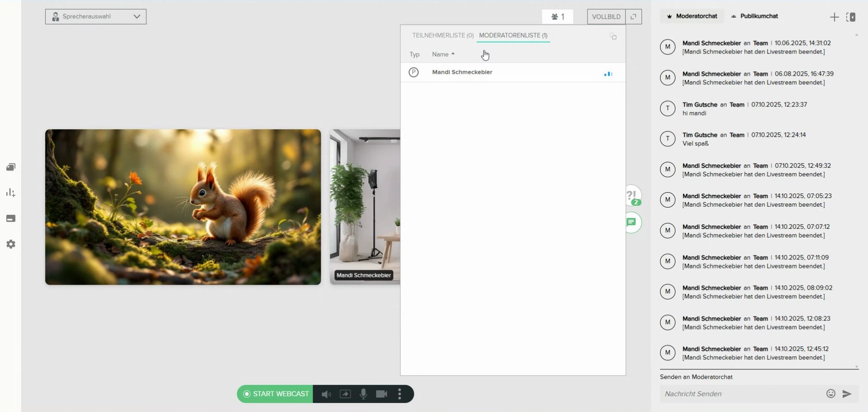Open the polls chart icon in sidebar
The height and width of the screenshot is (412, 868).
pos(11,193)
